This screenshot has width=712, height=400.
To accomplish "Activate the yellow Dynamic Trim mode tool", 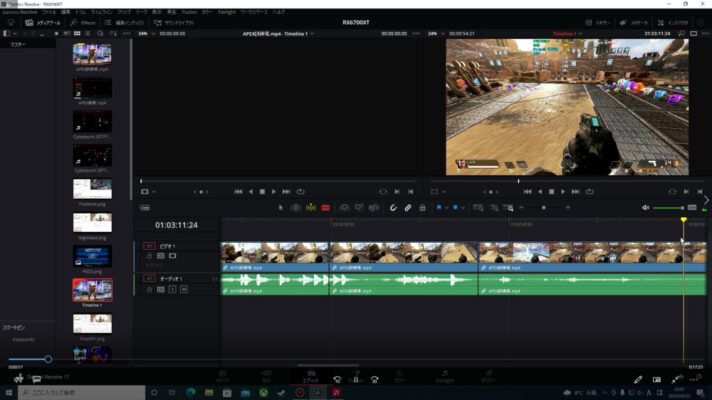I will pyautogui.click(x=311, y=207).
